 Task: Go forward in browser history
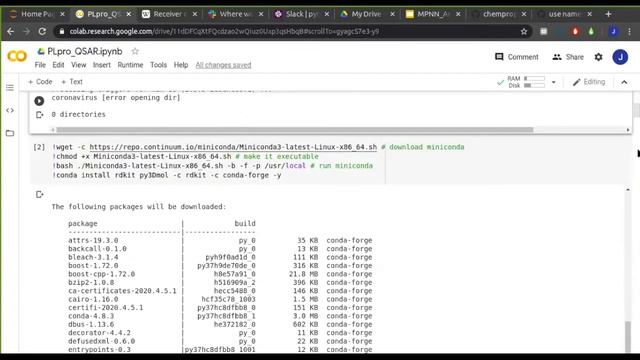point(26,31)
